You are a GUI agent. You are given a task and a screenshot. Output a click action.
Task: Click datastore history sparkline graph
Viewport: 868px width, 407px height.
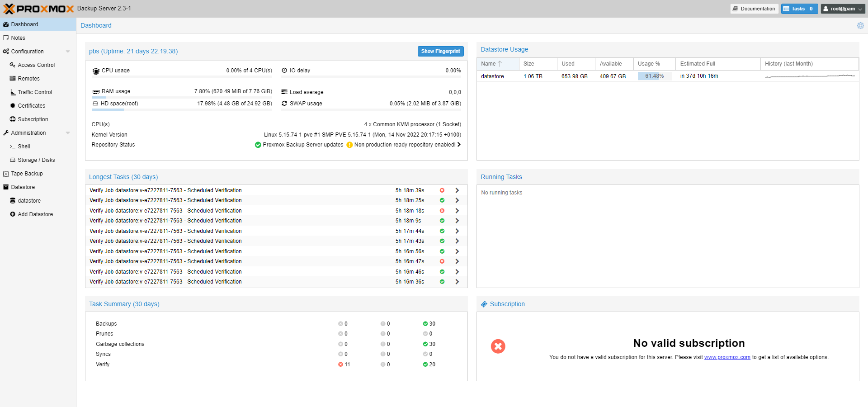tap(810, 76)
